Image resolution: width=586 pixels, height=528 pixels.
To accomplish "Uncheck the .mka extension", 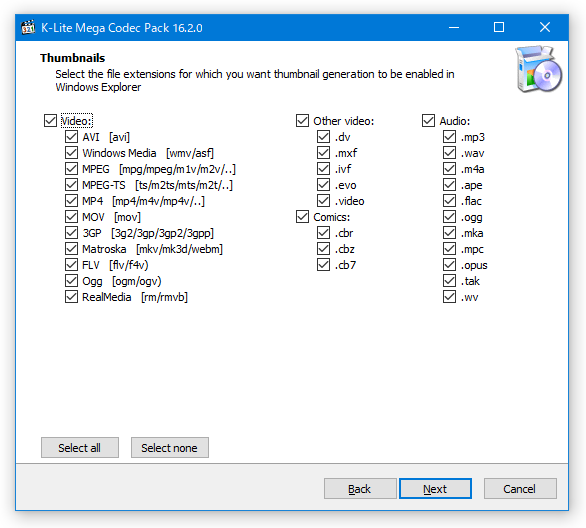I will coord(450,233).
